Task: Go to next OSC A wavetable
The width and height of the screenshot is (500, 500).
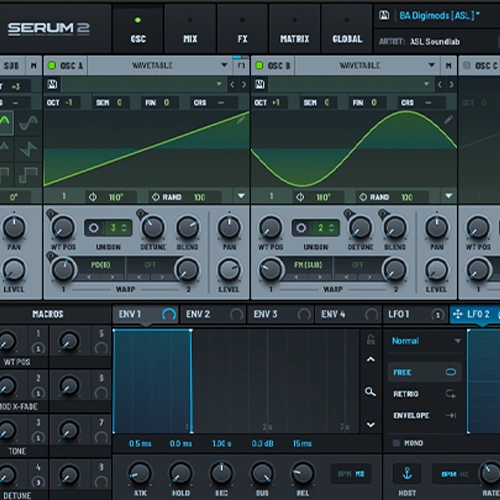Action: tap(244, 85)
